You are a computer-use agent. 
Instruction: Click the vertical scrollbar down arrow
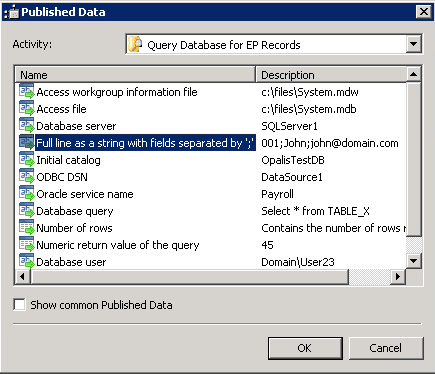pos(414,261)
